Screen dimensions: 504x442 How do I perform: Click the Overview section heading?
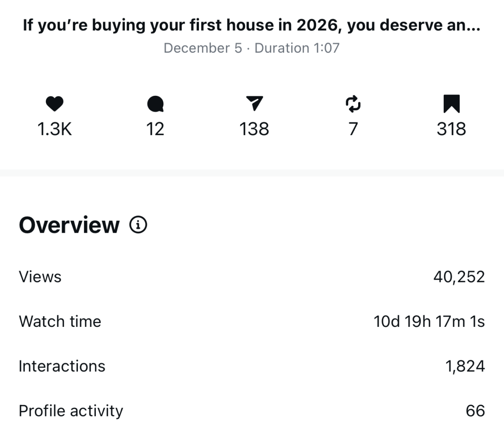(69, 225)
